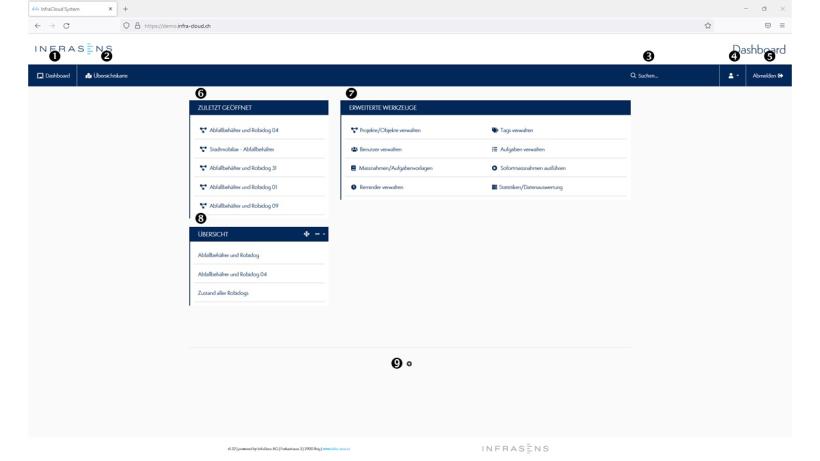Click the Projekte/Objekte verwalten icon

354,130
